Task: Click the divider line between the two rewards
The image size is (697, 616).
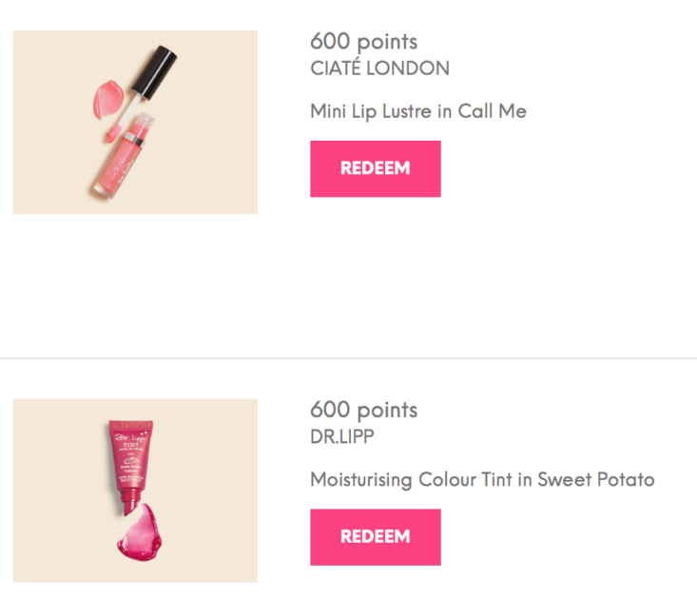Action: (x=348, y=358)
